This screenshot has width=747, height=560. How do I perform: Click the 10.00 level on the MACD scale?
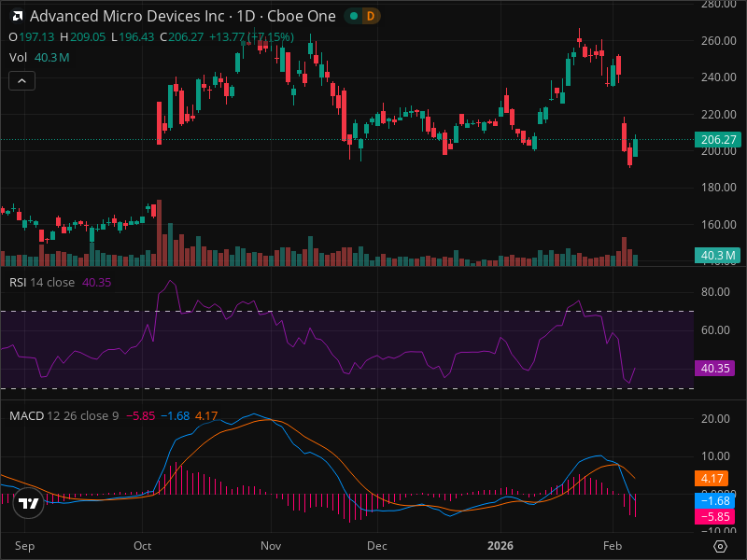pos(715,456)
